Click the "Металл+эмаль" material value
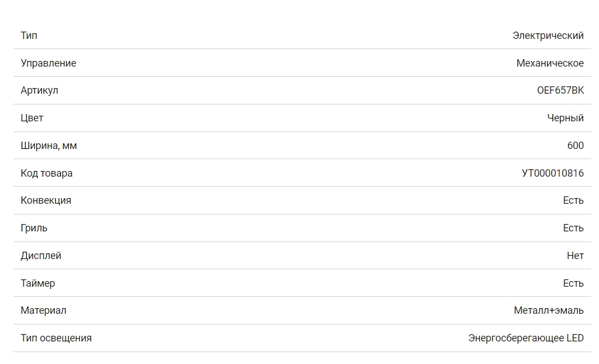Image resolution: width=599 pixels, height=364 pixels. [549, 310]
